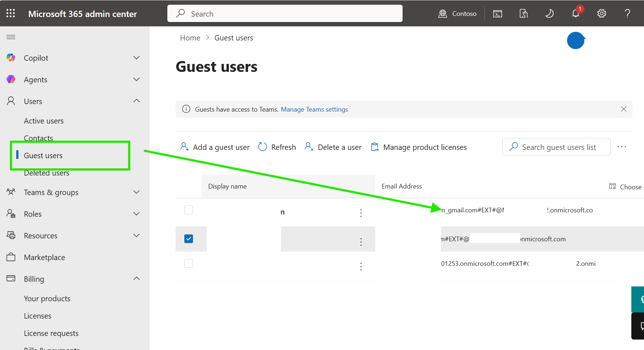Screen dimensions: 644x350
Task: Click the info icon in Teams banner
Action: (x=186, y=109)
